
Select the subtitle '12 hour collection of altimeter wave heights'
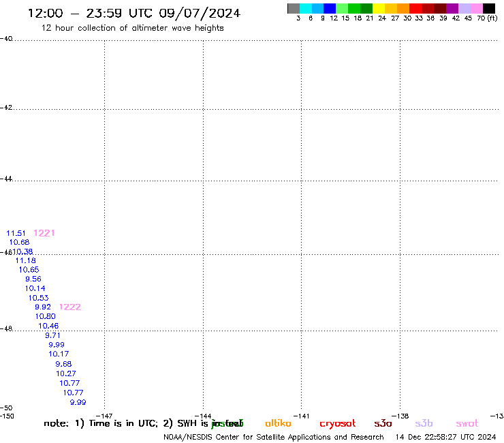tap(132, 28)
